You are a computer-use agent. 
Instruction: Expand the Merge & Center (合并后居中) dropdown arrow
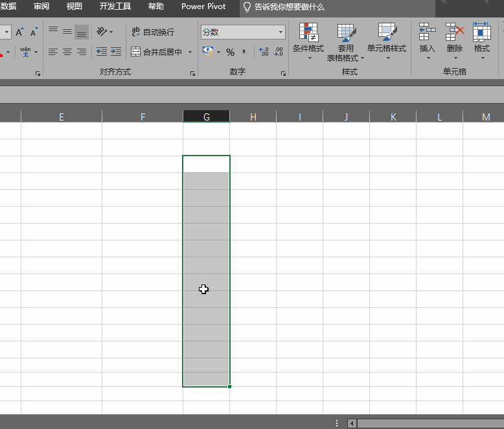(x=190, y=52)
